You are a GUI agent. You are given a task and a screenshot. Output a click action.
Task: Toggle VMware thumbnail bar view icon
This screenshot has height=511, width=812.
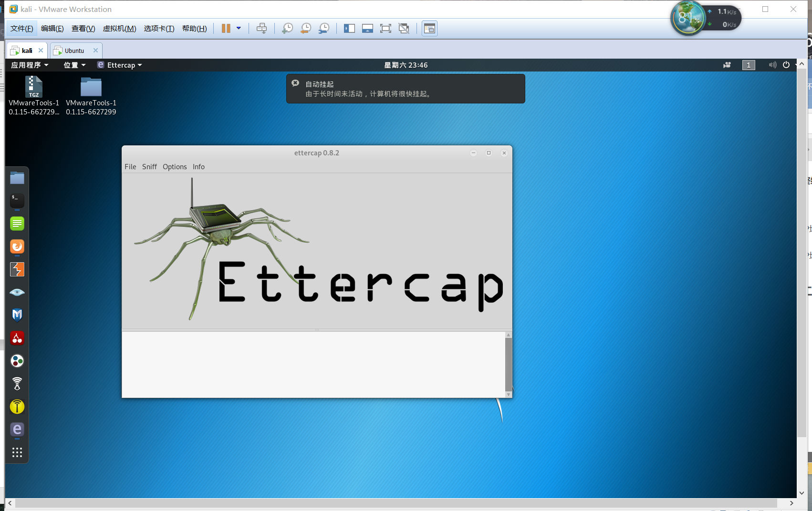[367, 28]
